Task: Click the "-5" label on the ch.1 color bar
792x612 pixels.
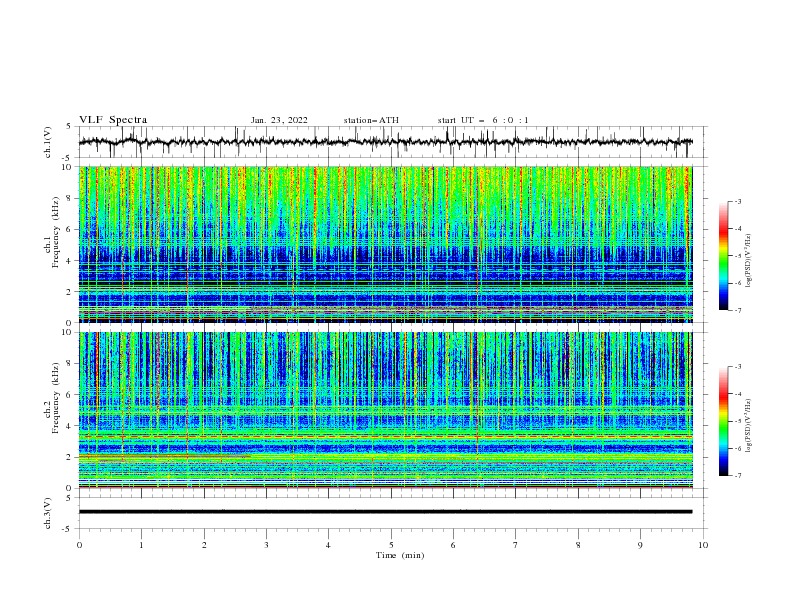Action: click(x=738, y=256)
